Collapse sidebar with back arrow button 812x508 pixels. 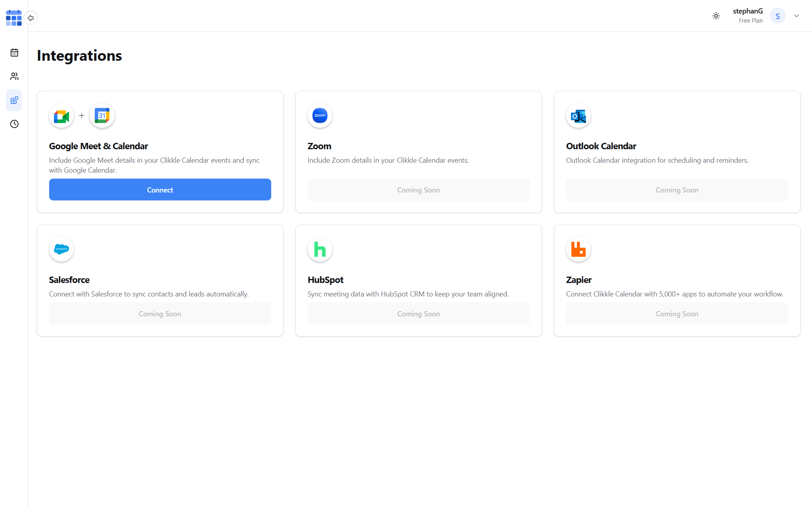pyautogui.click(x=31, y=18)
